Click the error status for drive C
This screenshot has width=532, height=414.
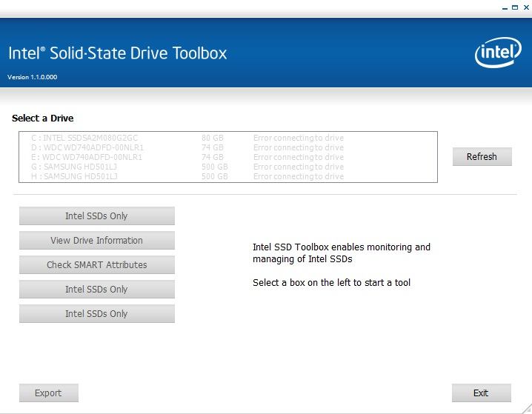click(x=299, y=138)
